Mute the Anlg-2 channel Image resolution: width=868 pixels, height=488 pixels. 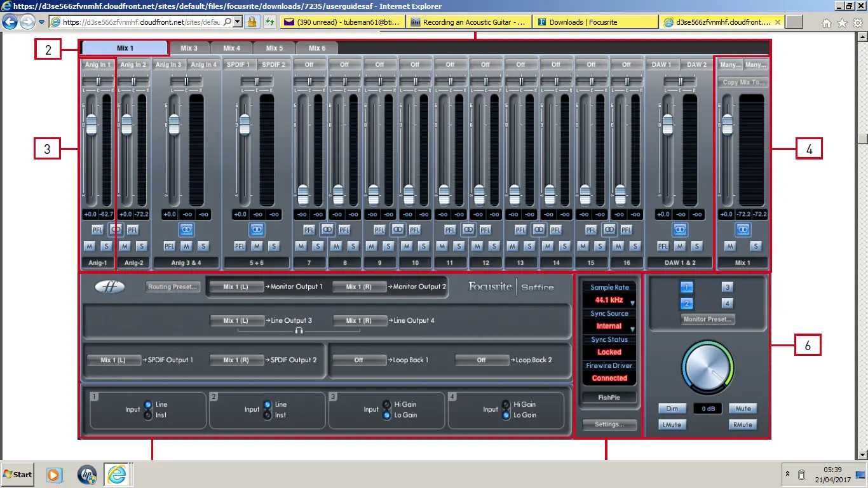tap(125, 246)
